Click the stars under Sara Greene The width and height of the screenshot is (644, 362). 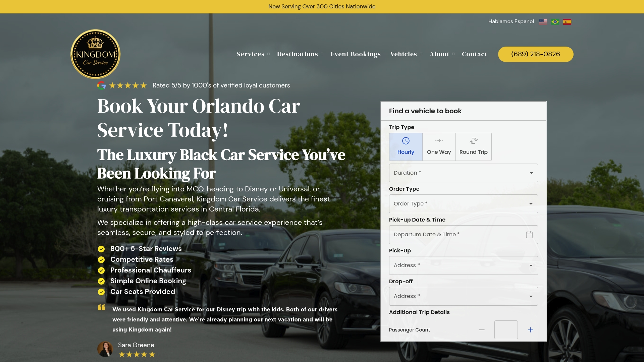coord(137,354)
